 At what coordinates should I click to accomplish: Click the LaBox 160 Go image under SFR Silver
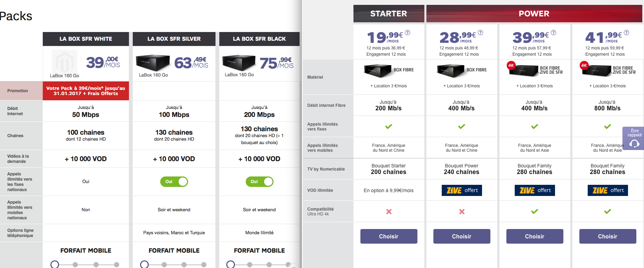(x=153, y=63)
